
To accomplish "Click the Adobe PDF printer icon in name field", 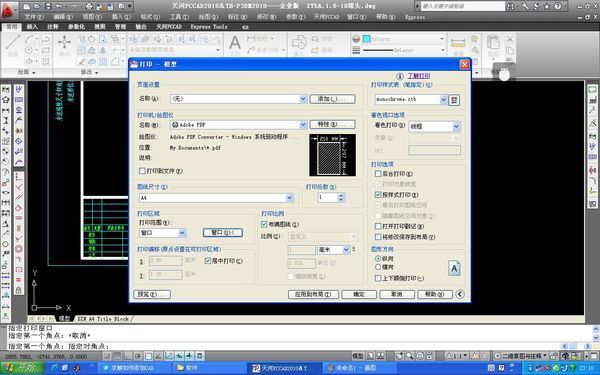I will pyautogui.click(x=175, y=125).
